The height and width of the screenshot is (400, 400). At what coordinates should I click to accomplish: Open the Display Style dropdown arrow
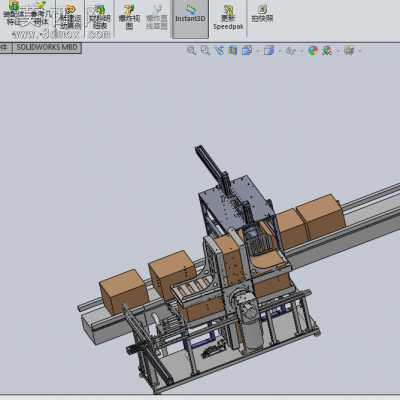[279, 51]
